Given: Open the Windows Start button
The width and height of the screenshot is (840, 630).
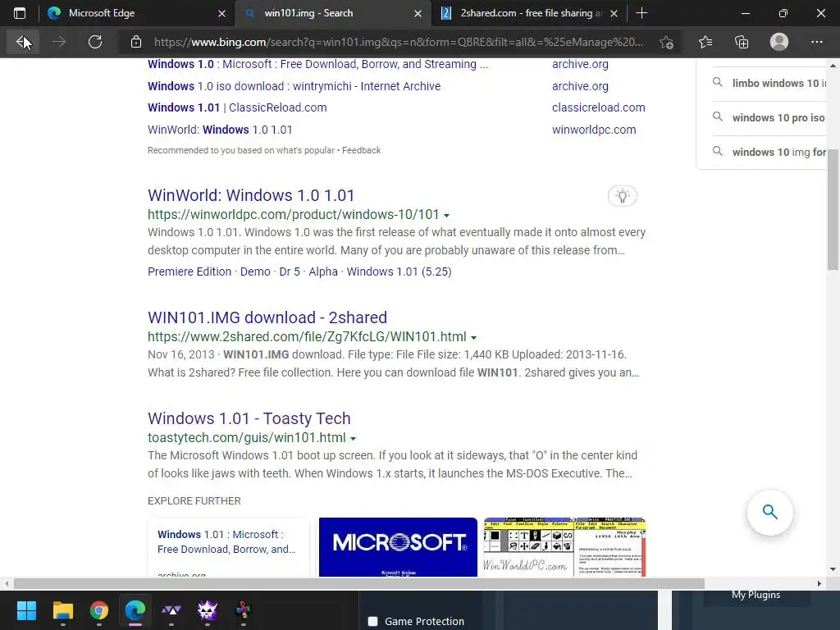Looking at the screenshot, I should pos(26,610).
